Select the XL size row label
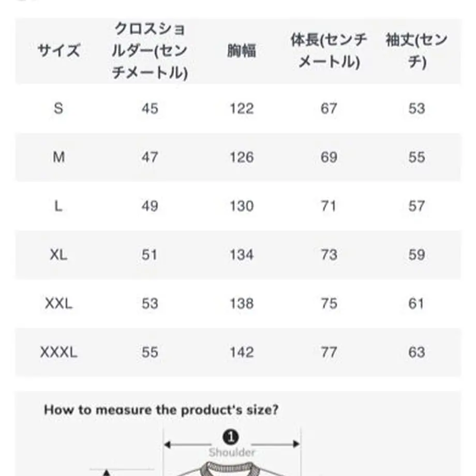This screenshot has height=476, width=476. [58, 255]
